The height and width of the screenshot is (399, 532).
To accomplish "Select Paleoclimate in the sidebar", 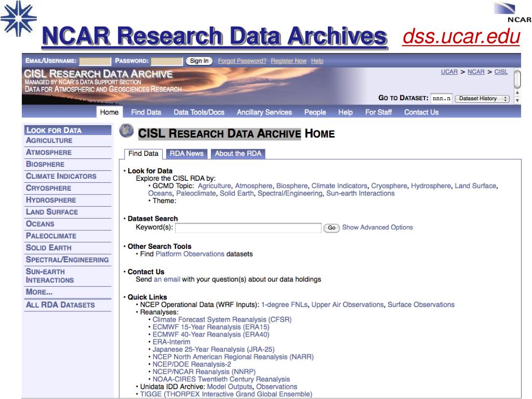I will [51, 236].
